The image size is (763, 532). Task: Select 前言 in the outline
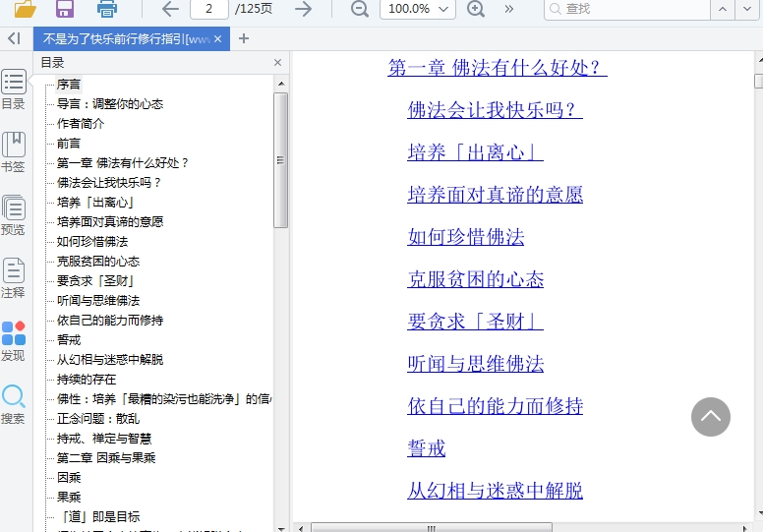point(69,144)
